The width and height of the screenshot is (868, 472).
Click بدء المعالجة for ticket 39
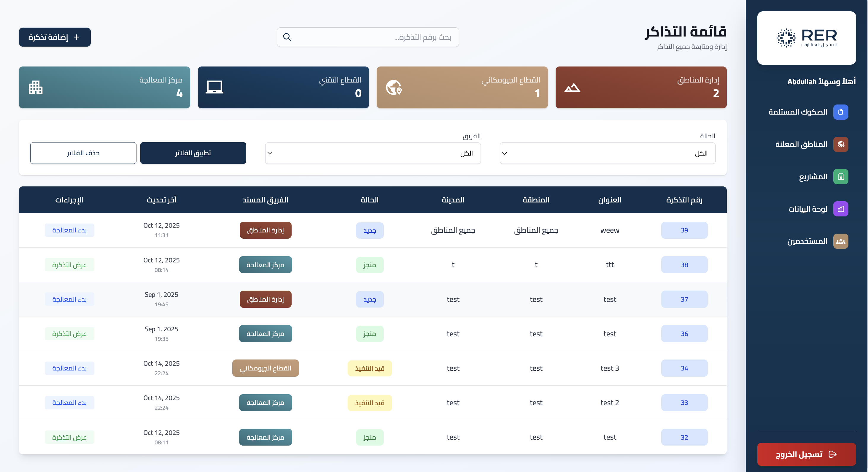pos(69,230)
